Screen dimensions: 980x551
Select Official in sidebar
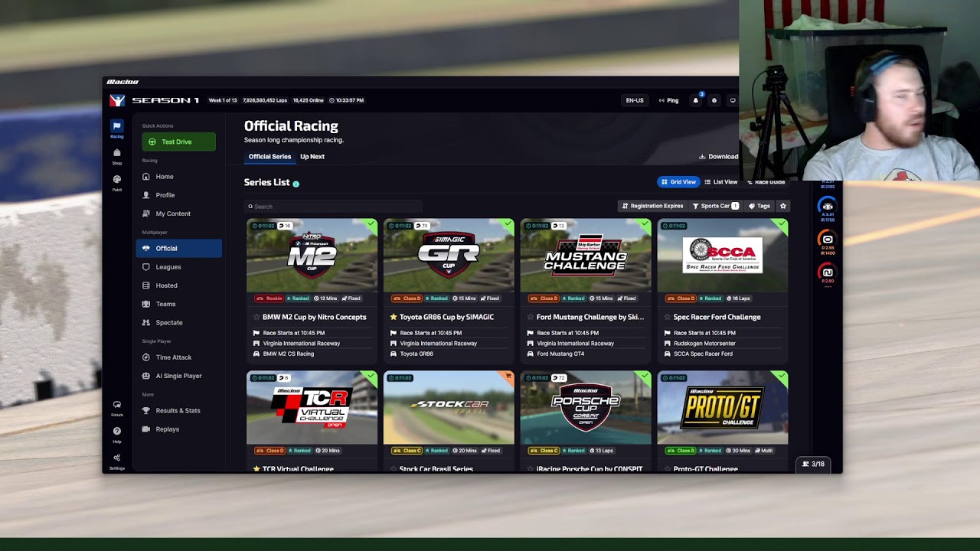(x=178, y=248)
